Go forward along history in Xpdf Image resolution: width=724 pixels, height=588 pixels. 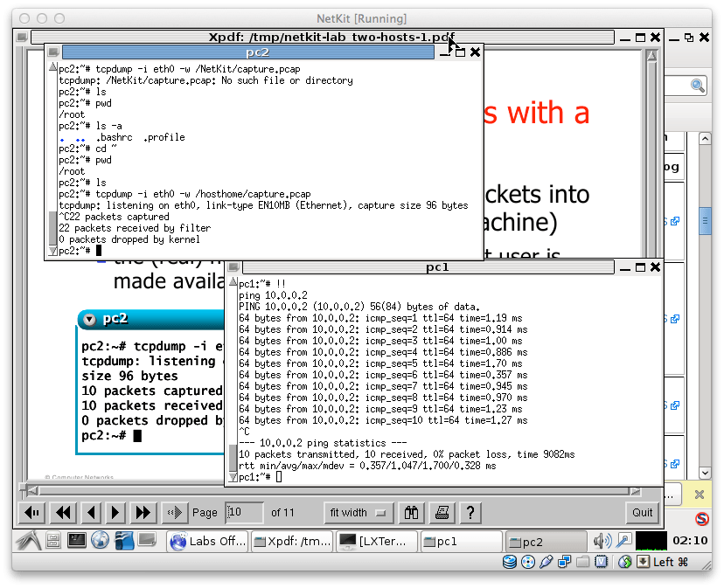[175, 512]
